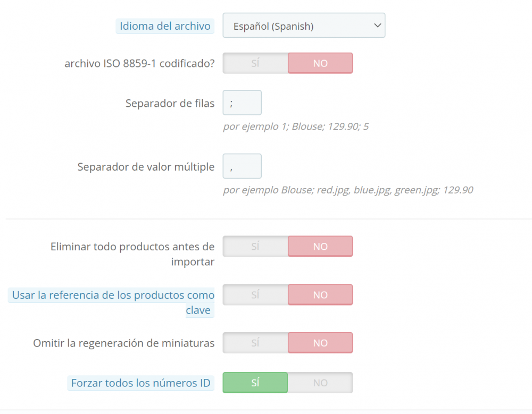Click the archivo ISO 8859-1 codificado label
This screenshot has width=532, height=414.
pos(139,63)
